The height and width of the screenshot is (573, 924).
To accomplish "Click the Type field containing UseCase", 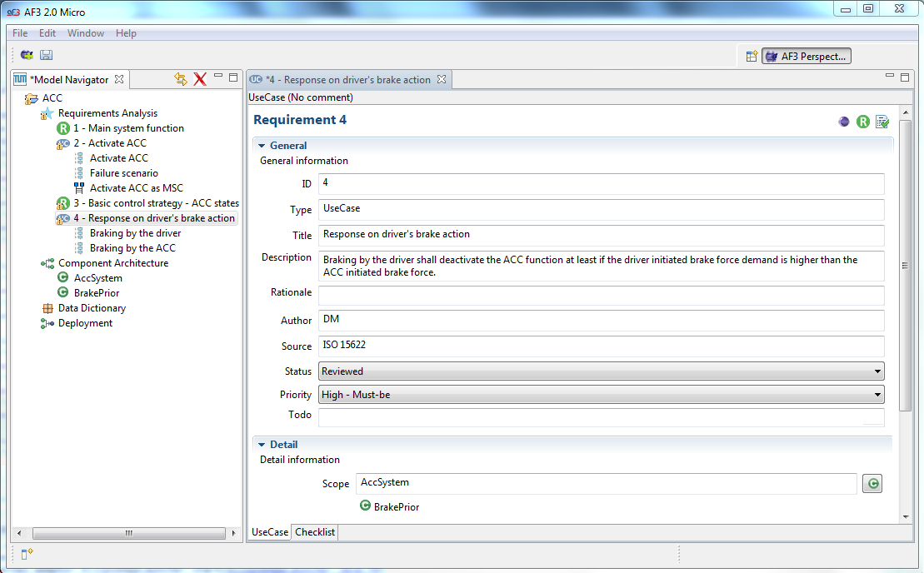I will pyautogui.click(x=601, y=210).
